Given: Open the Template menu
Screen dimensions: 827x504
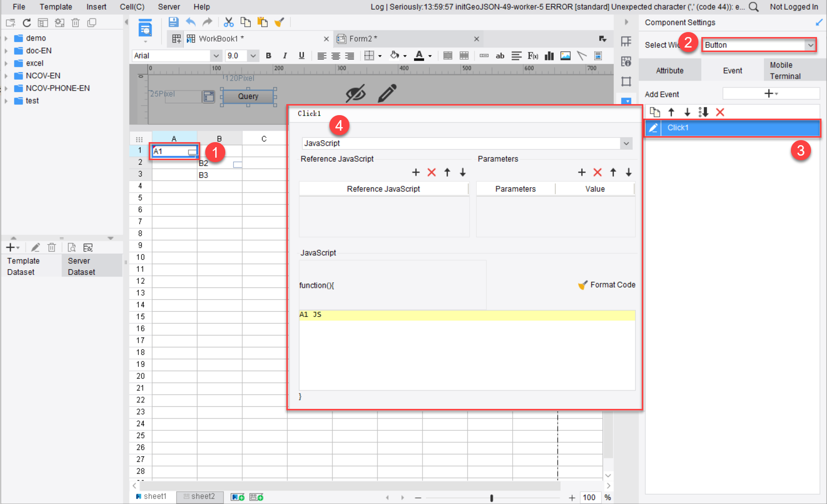Looking at the screenshot, I should pyautogui.click(x=56, y=7).
